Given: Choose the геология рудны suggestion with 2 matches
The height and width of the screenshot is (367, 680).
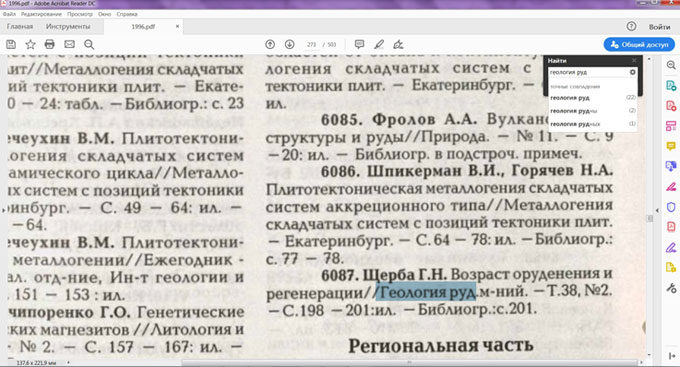Looking at the screenshot, I should [x=592, y=111].
